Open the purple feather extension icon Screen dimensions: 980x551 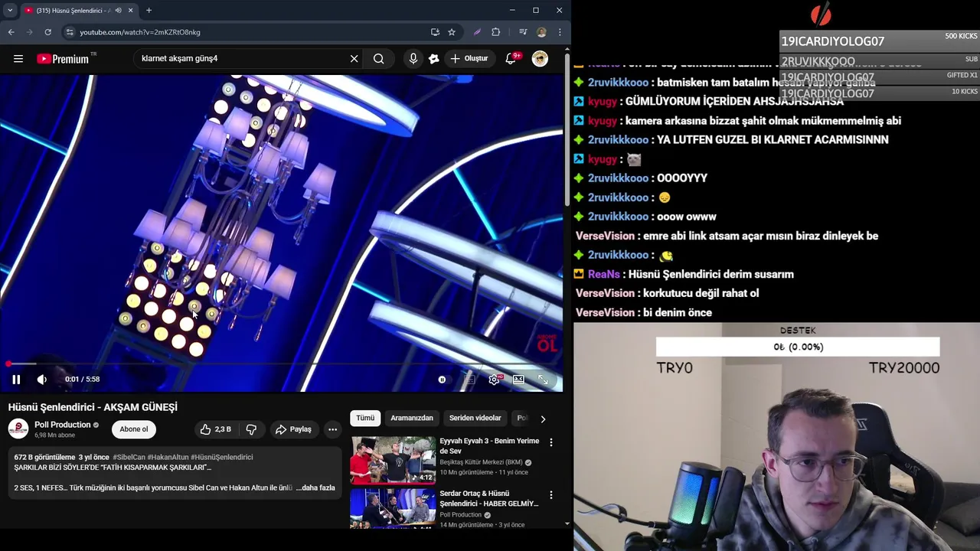[x=477, y=32]
